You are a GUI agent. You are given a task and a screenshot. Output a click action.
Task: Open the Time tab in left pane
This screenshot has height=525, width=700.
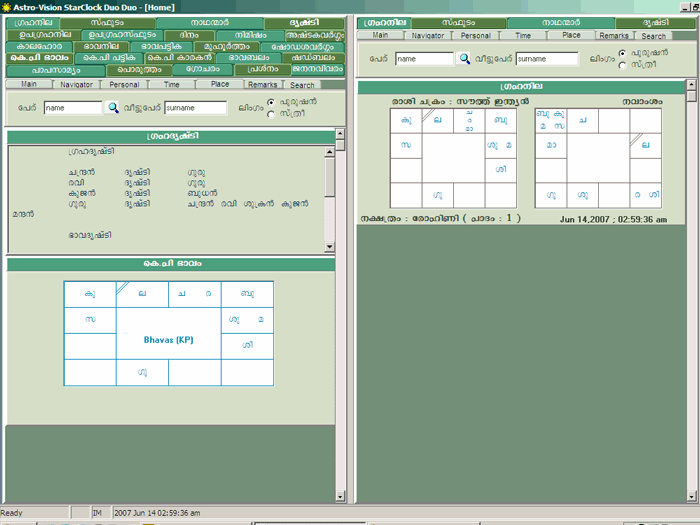click(171, 84)
